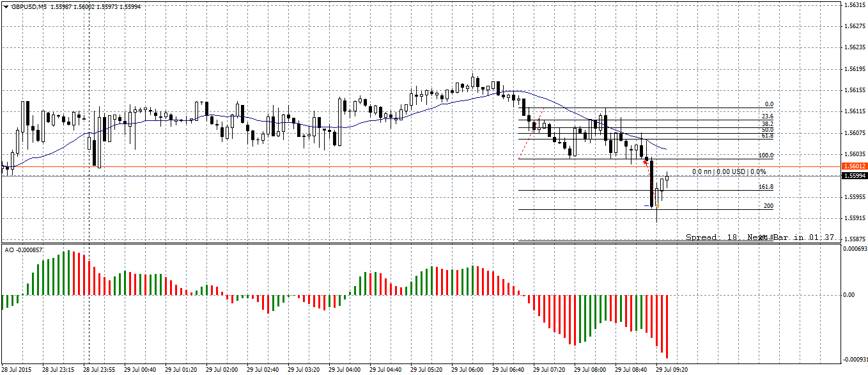Viewport: 868px width, 375px height.
Task: Click price scale value 1.55875
Action: [x=855, y=239]
